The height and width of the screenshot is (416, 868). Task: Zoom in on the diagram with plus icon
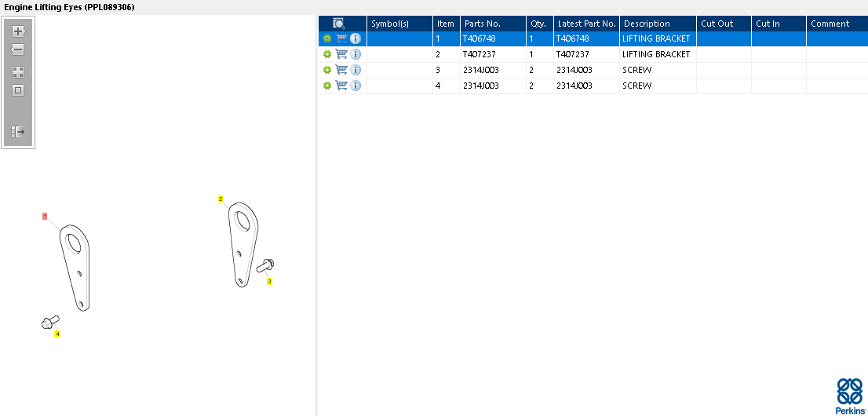[18, 31]
